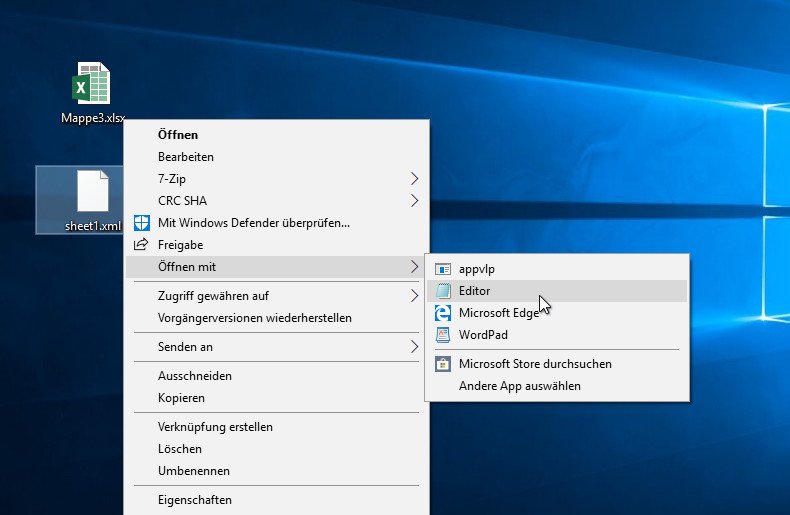
Task: Click the Microsoft Edge icon
Action: (x=443, y=313)
